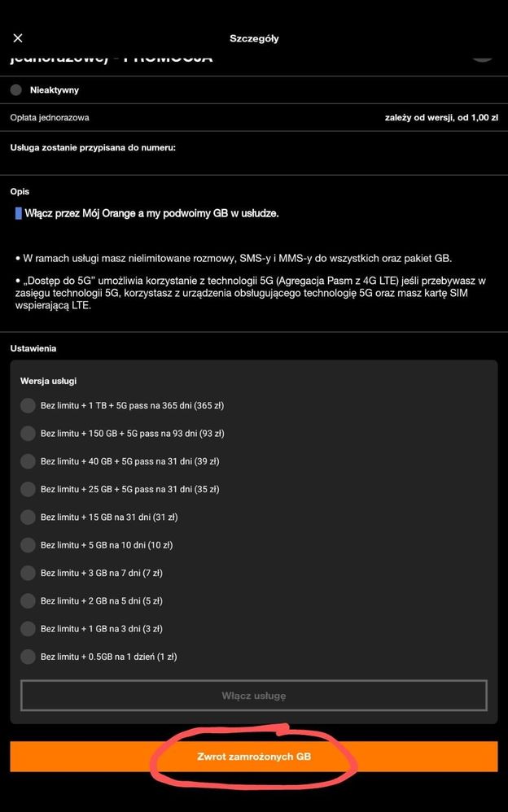Pick Bez limitu + 25 GB + 5G pass

(28, 489)
